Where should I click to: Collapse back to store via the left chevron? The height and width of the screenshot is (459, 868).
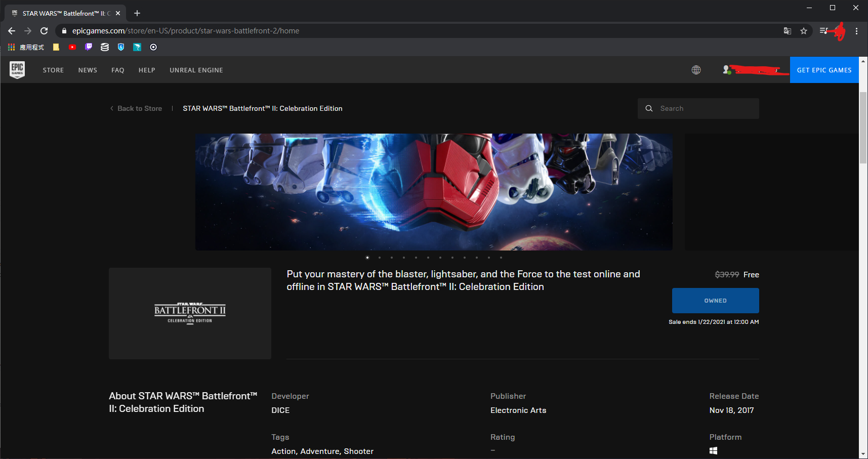point(111,108)
